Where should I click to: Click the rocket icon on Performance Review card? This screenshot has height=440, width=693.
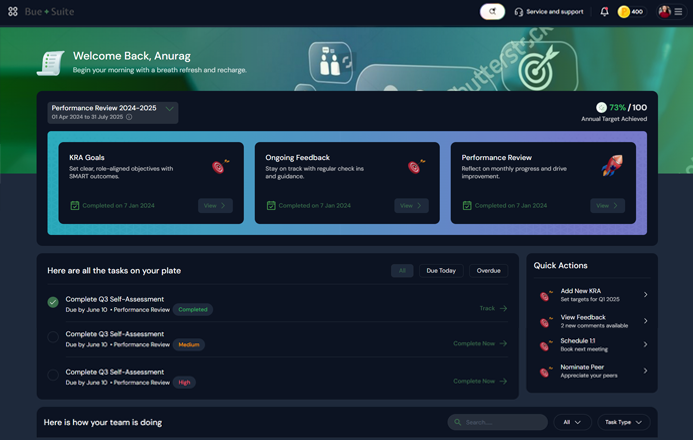coord(612,166)
